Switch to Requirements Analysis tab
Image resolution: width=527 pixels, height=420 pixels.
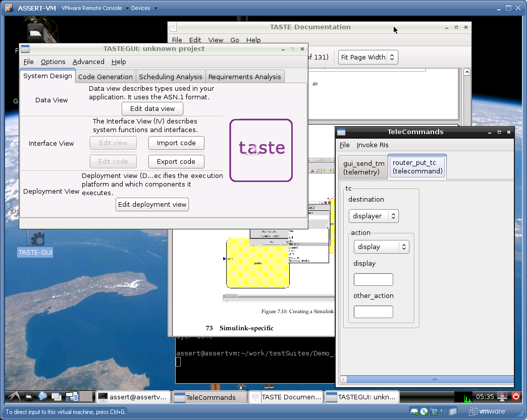coord(245,77)
